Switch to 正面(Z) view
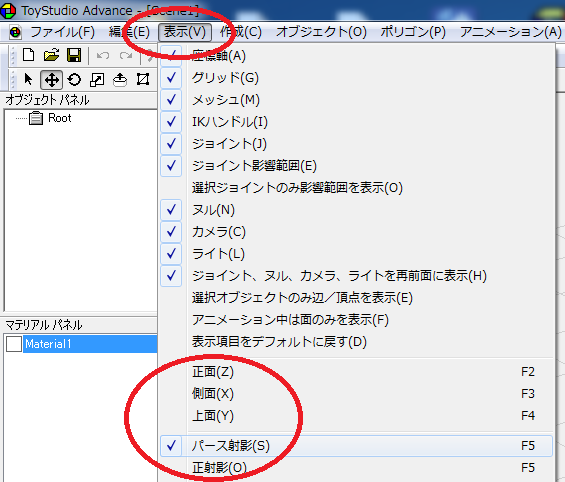Viewport: 565px width, 482px height. tap(356, 371)
